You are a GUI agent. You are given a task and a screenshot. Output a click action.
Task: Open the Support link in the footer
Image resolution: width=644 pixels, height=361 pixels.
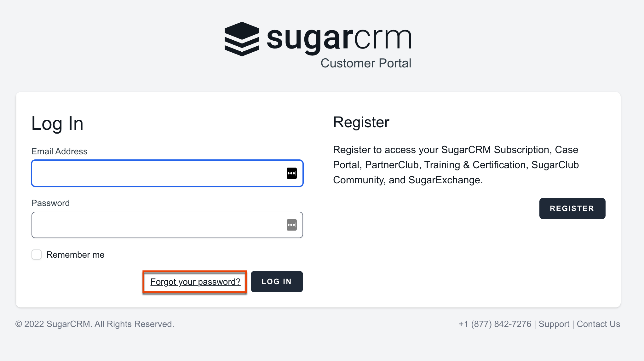(x=554, y=324)
